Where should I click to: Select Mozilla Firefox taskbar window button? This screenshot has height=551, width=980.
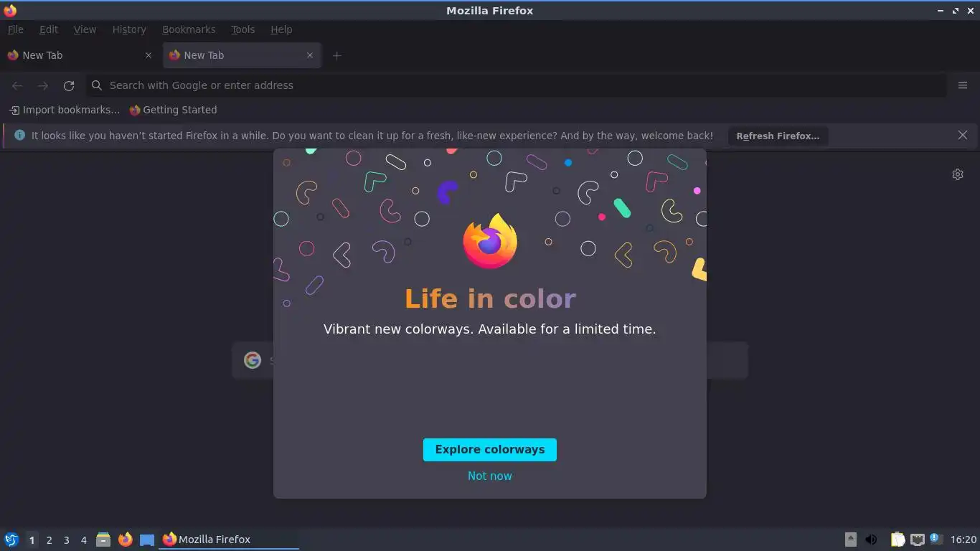coord(228,540)
